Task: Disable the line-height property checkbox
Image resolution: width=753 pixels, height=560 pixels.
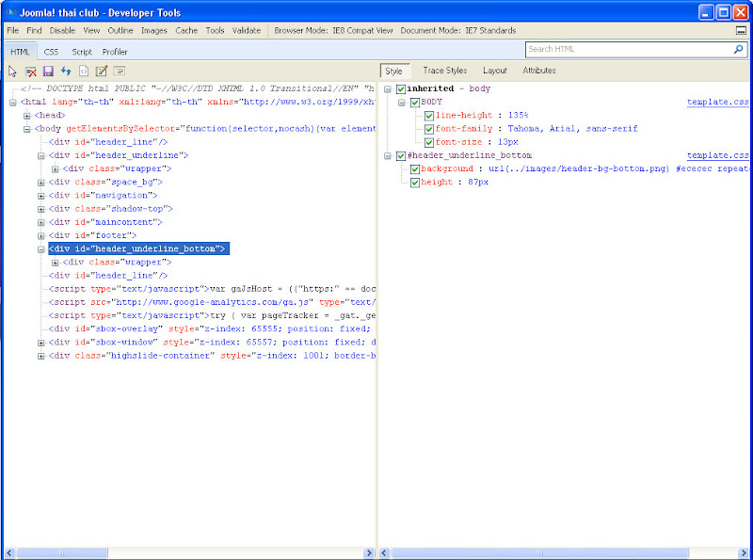Action: [429, 116]
